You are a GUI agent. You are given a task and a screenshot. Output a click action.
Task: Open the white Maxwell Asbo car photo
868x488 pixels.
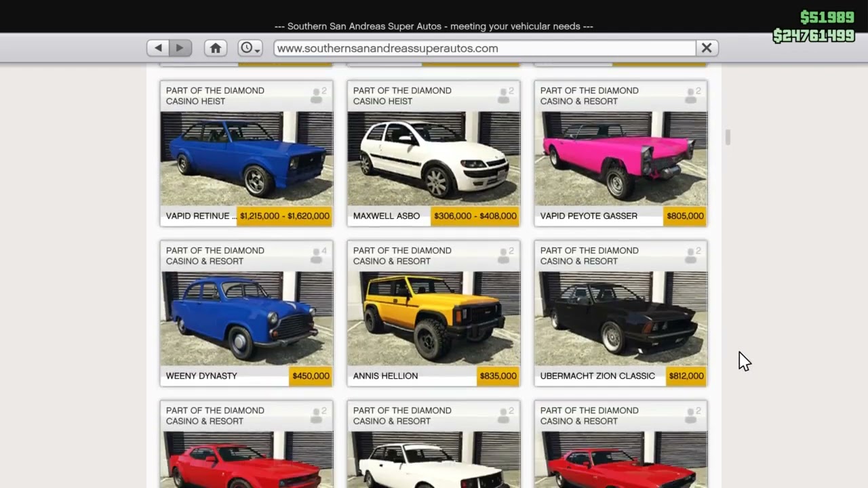[434, 159]
